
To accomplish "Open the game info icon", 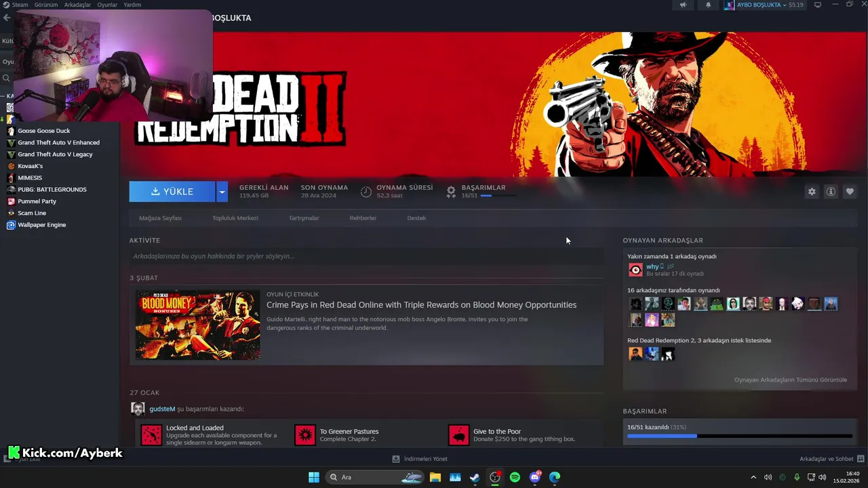I will [831, 192].
